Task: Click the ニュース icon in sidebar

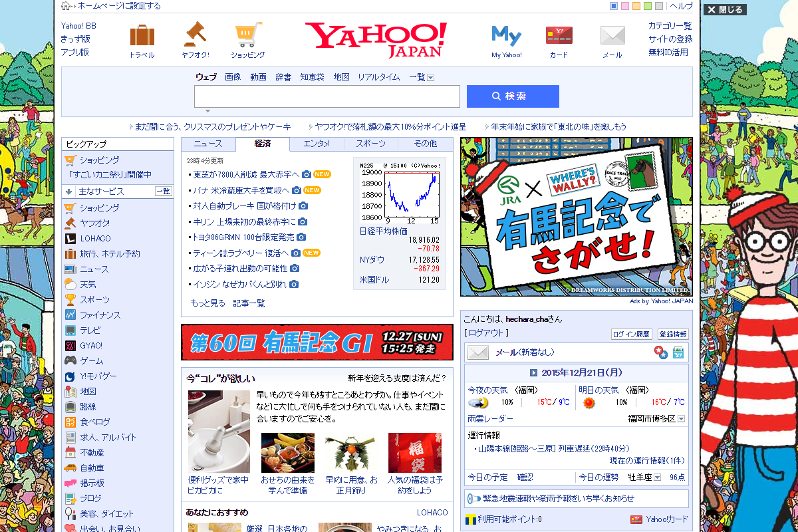Action: 70,269
